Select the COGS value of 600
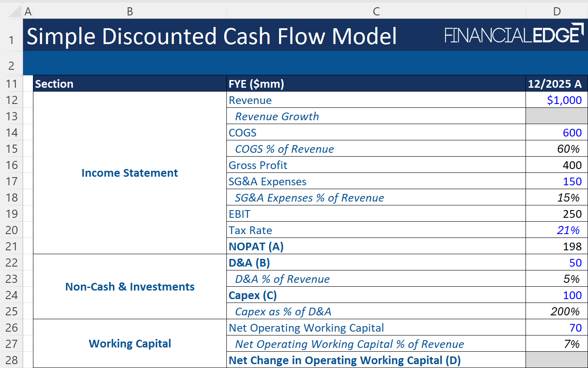 click(556, 132)
